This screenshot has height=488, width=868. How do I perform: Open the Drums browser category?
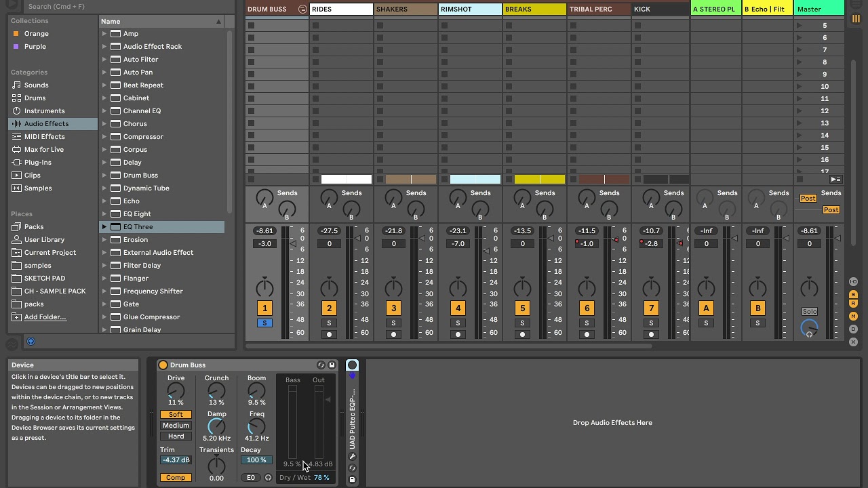point(35,98)
